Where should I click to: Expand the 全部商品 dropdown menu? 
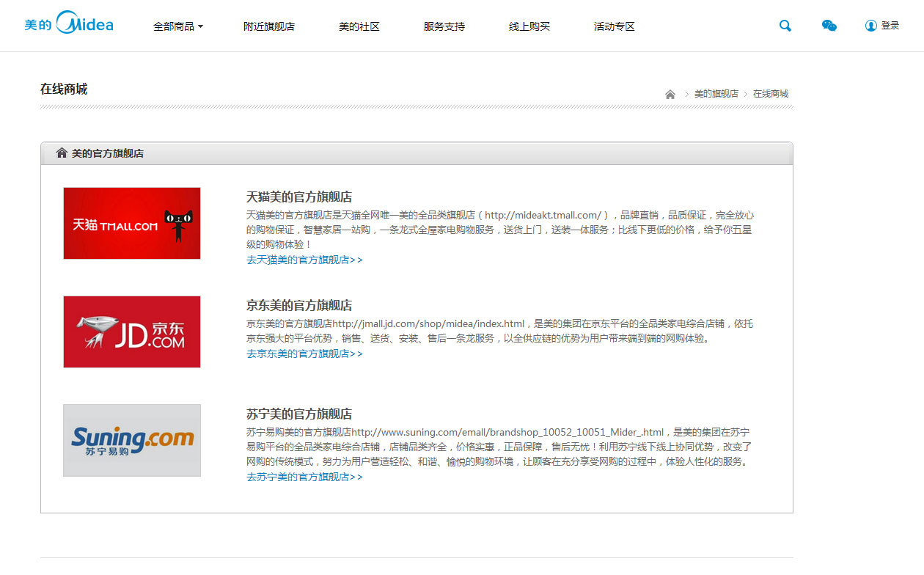click(178, 26)
